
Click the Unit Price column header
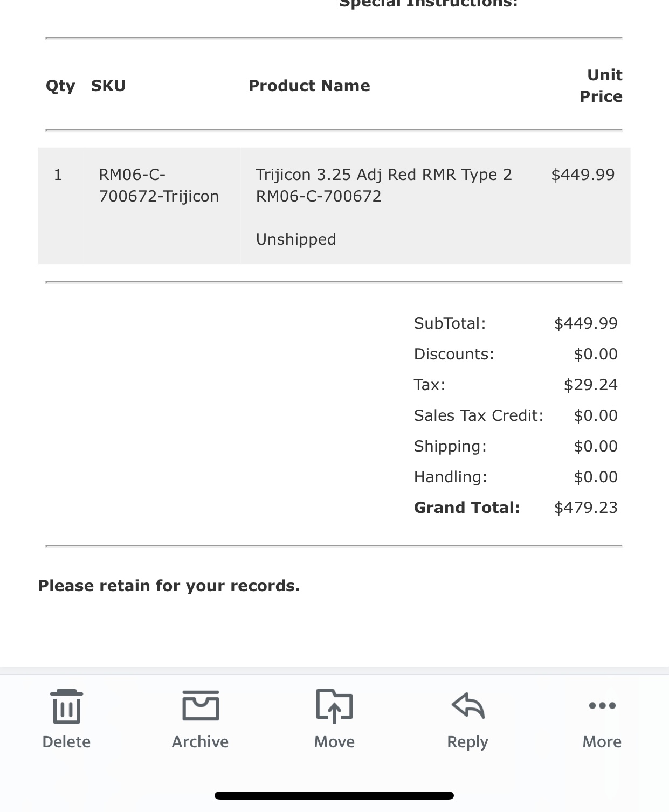click(601, 86)
